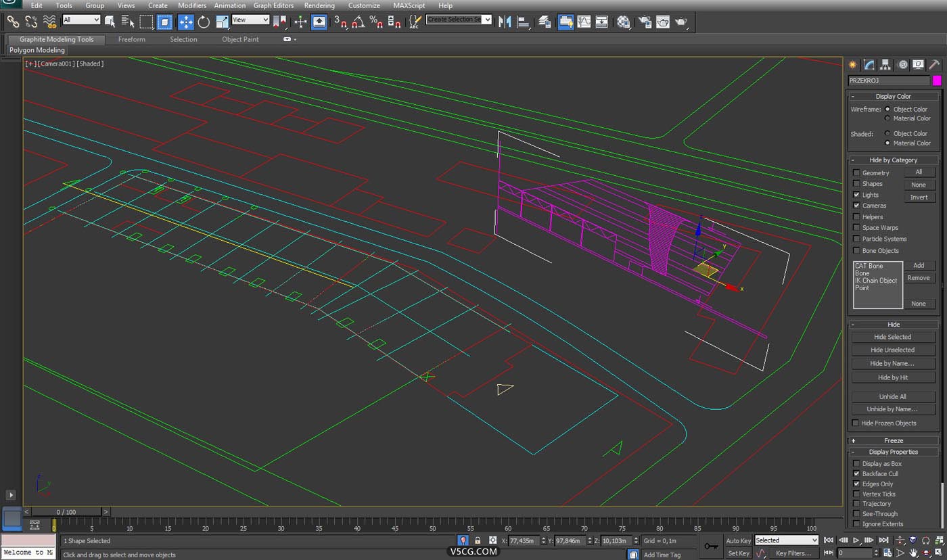Open the reference coordinate View dropdown

coord(250,20)
